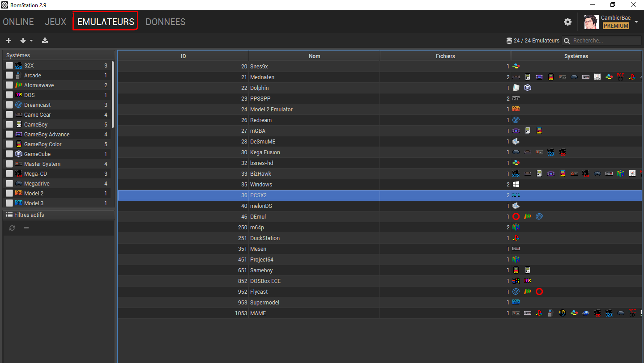Switch to the JEUX tab
Screen dimensions: 644x363
pos(55,22)
